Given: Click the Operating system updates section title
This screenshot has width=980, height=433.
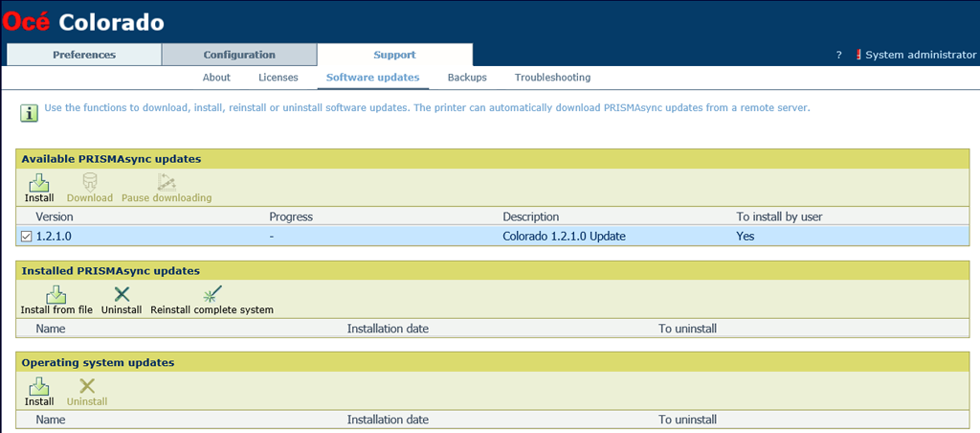Looking at the screenshot, I should (99, 363).
